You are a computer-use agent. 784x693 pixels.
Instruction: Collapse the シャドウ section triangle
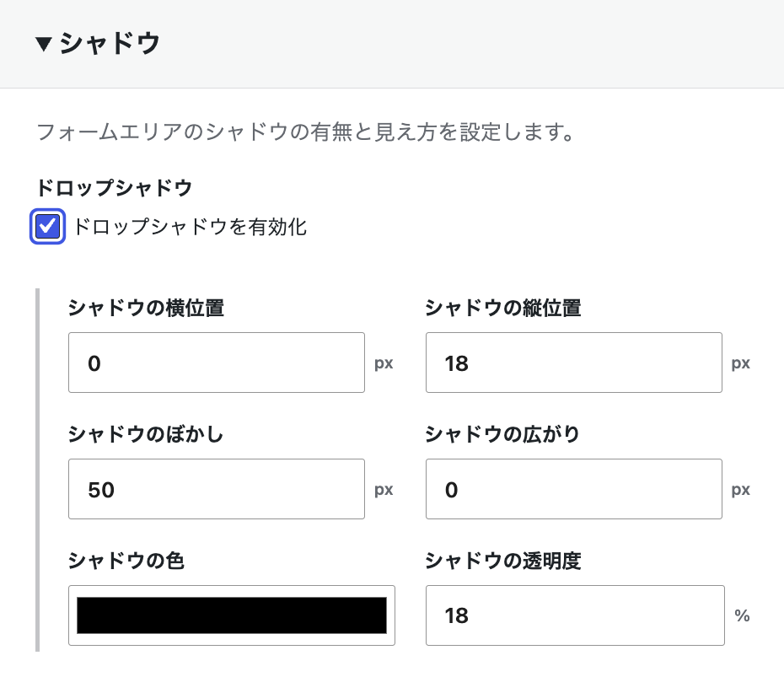click(x=44, y=44)
